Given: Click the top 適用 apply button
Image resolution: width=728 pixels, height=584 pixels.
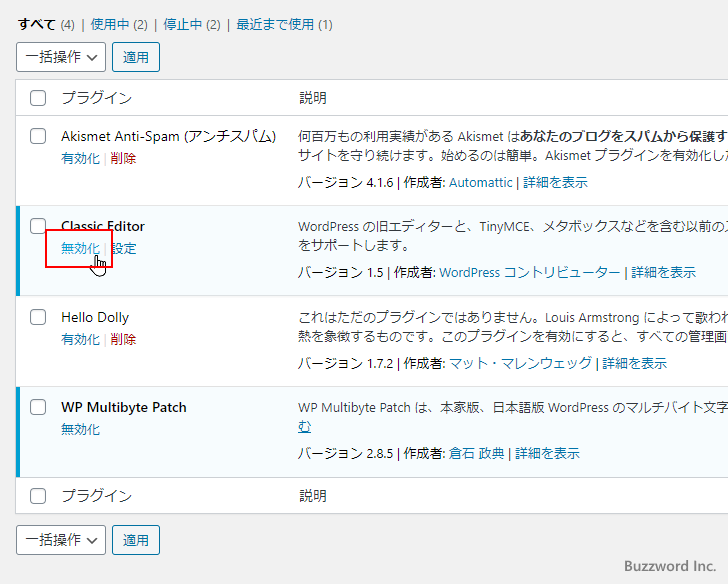Looking at the screenshot, I should pyautogui.click(x=136, y=57).
